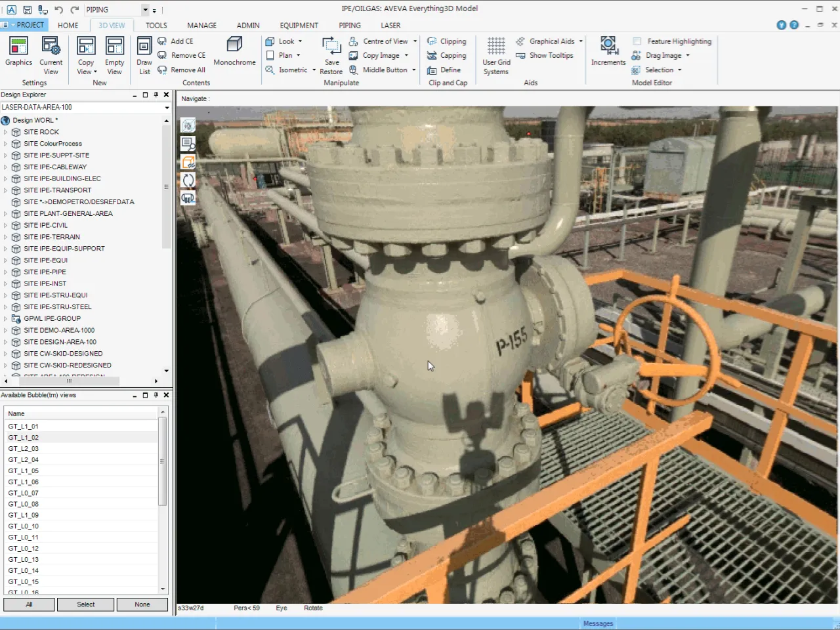Screen dimensions: 840x630
Task: Switch to the EQUIPMENT ribbon tab
Action: [299, 26]
